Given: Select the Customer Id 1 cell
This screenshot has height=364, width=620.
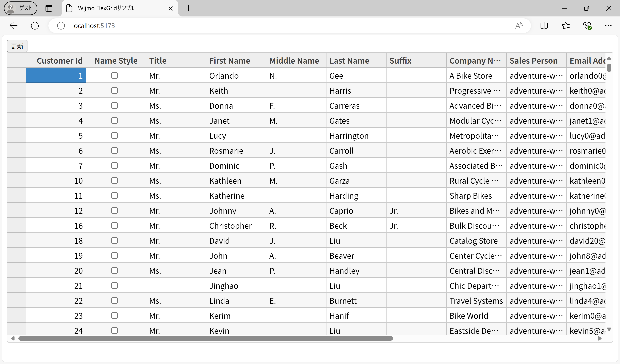Looking at the screenshot, I should click(x=56, y=75).
